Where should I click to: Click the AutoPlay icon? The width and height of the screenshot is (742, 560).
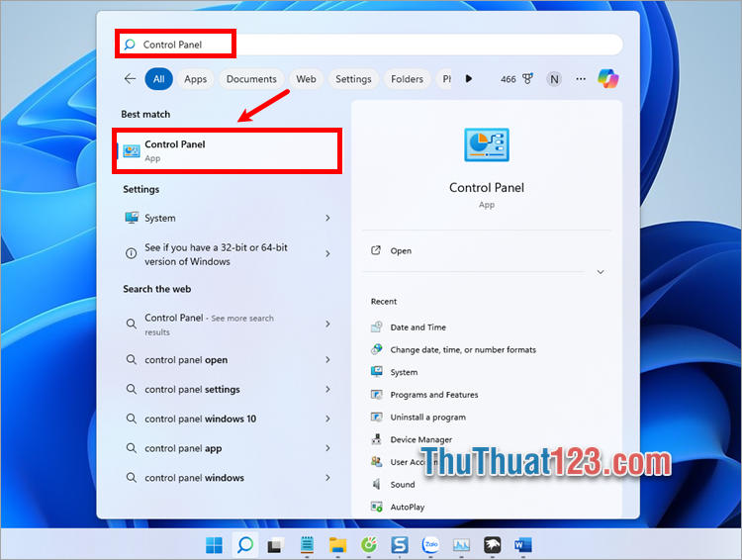[377, 507]
